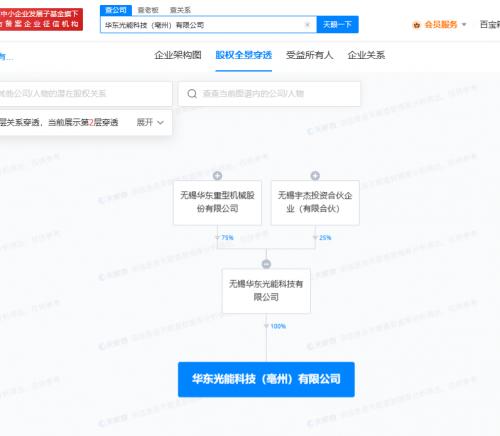Clear the company search box text
The height and width of the screenshot is (436, 500).
(307, 25)
